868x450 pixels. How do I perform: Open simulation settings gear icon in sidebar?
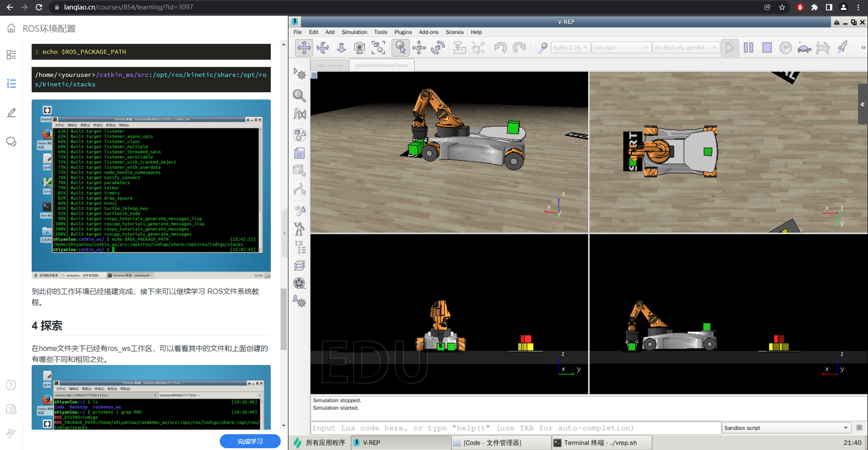[299, 74]
